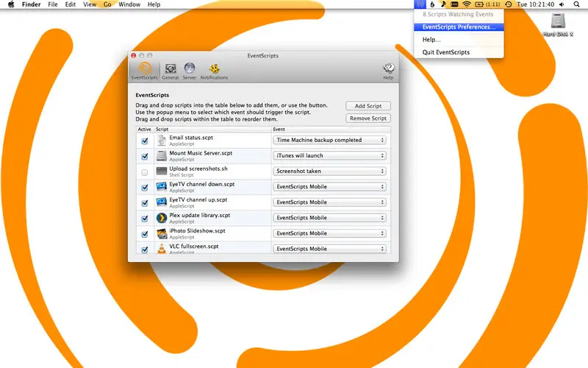Open event popup for iPhoto Slideshow.scpt
588x368 pixels.
tap(329, 233)
